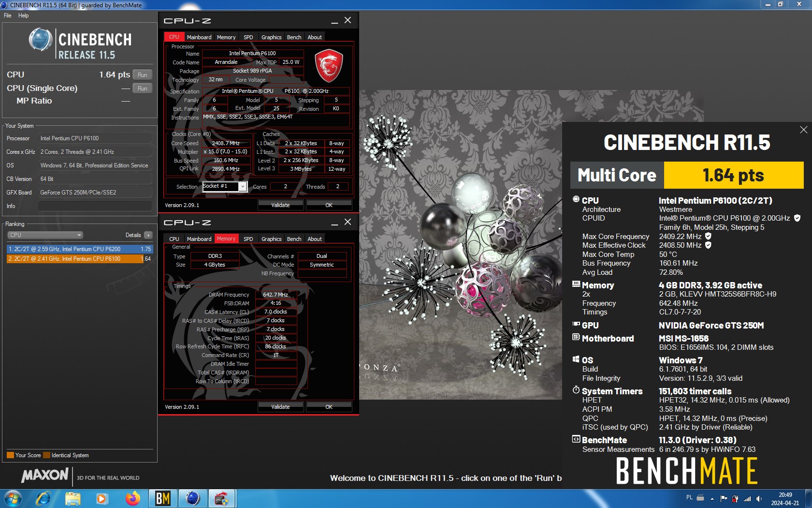Image resolution: width=812 pixels, height=508 pixels.
Task: Click the Memory module icon in BenchMate
Action: click(x=576, y=284)
